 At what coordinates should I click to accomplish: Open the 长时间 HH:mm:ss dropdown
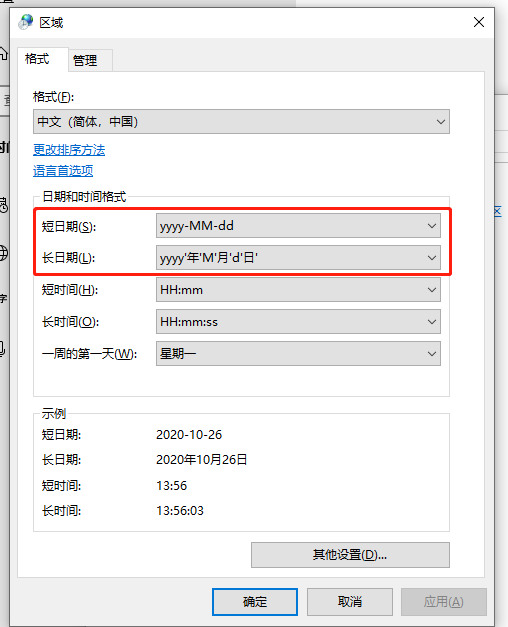point(298,321)
